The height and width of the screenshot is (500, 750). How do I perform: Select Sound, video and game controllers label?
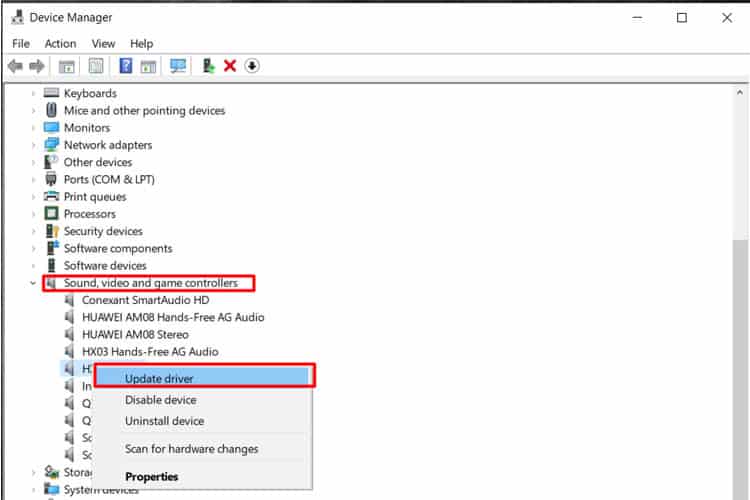151,283
